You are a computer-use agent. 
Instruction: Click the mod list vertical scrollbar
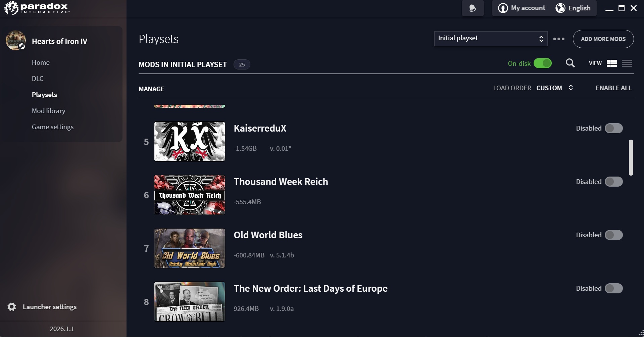[631, 157]
